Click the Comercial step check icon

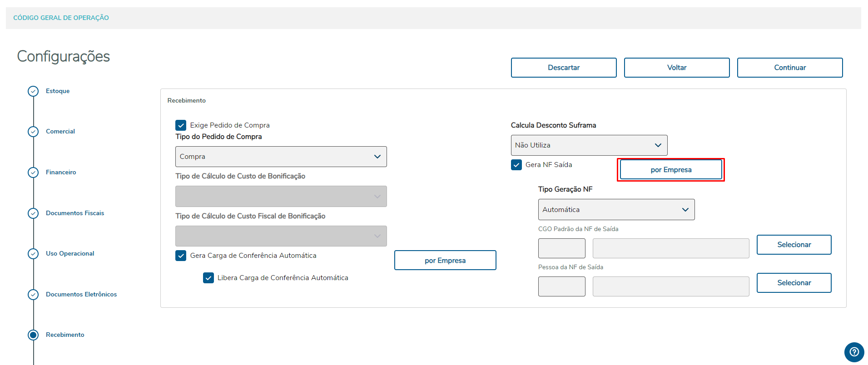coord(33,132)
